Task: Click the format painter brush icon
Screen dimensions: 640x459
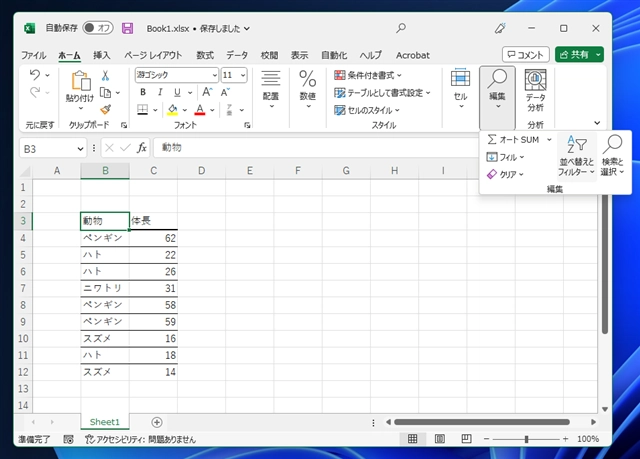Action: point(105,109)
